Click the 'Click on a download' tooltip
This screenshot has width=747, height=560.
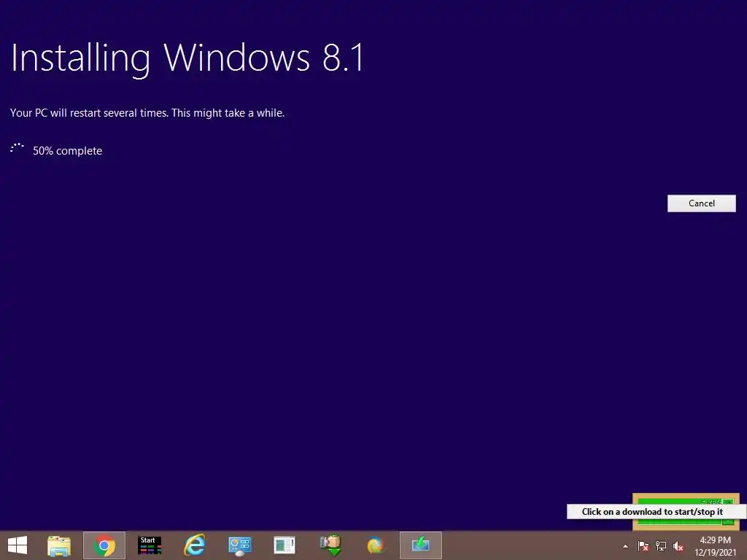coord(656,512)
